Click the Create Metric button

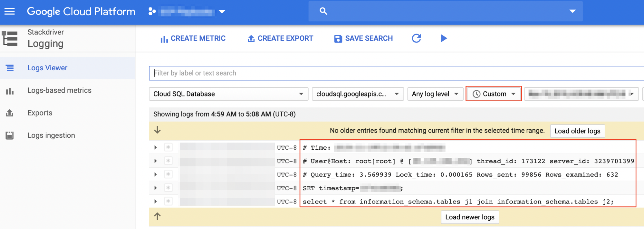(193, 38)
